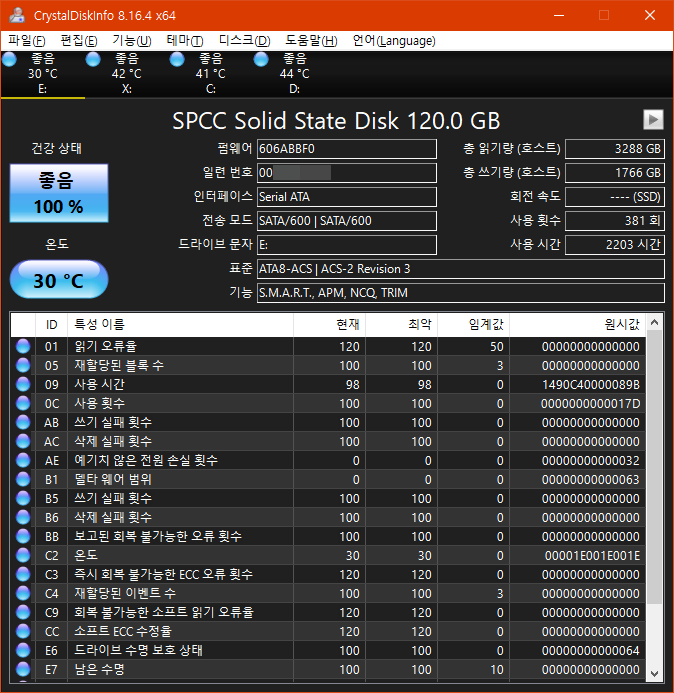Click status orb for attribute 01 읽기 오류율

(x=23, y=346)
